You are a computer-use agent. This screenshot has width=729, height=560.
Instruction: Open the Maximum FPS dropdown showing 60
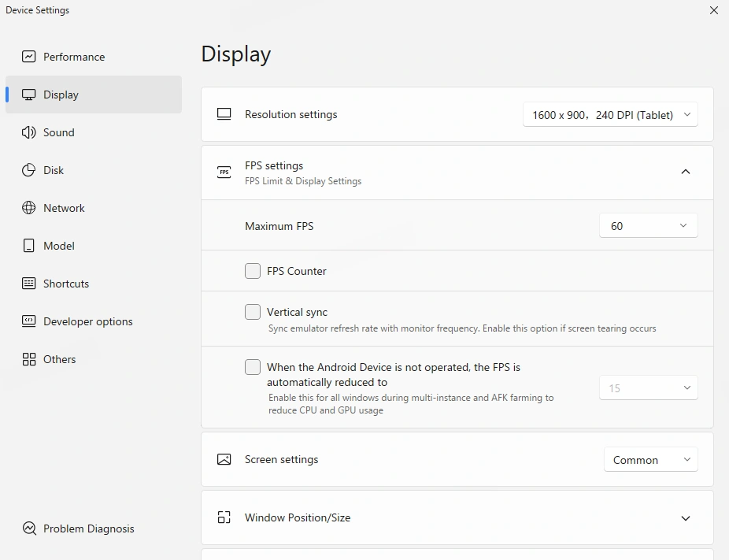(x=649, y=225)
